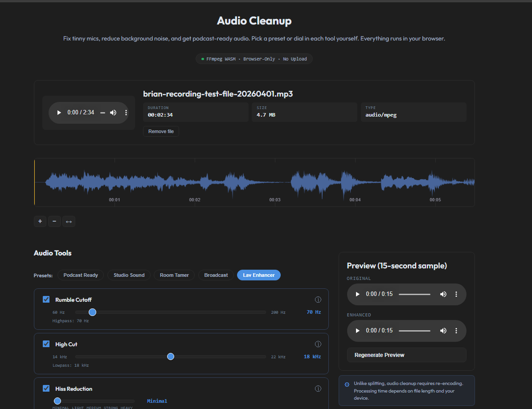Mute the Original preview volume
This screenshot has width=532, height=409.
[x=443, y=294]
